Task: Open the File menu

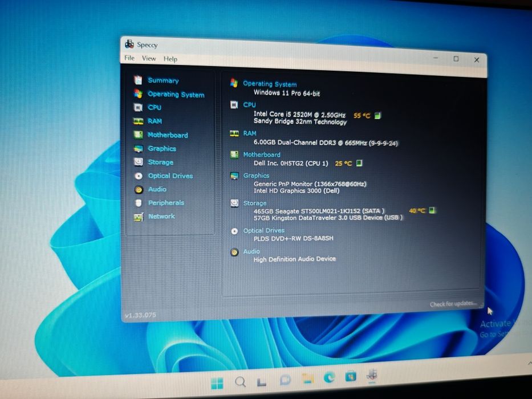Action: tap(129, 58)
